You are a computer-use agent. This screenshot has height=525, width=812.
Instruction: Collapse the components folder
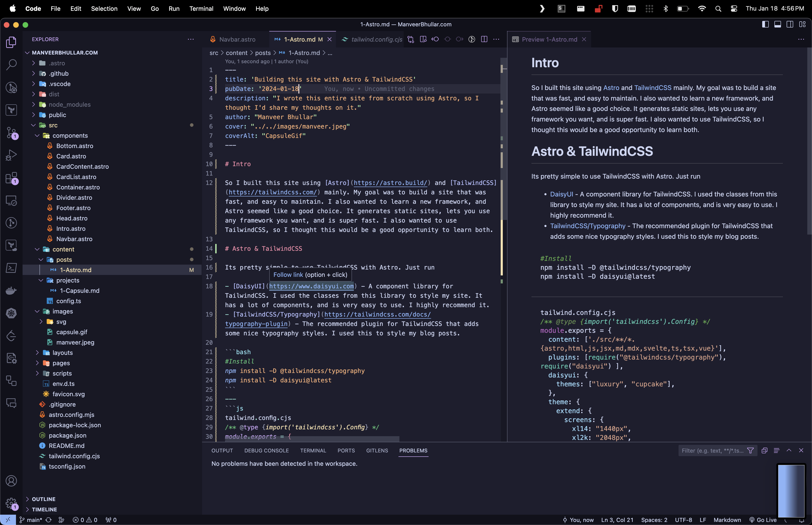pos(70,136)
